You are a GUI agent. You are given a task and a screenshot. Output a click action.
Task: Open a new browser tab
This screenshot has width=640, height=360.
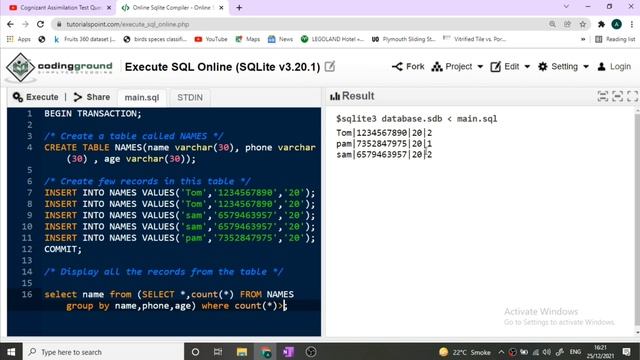tap(239, 7)
